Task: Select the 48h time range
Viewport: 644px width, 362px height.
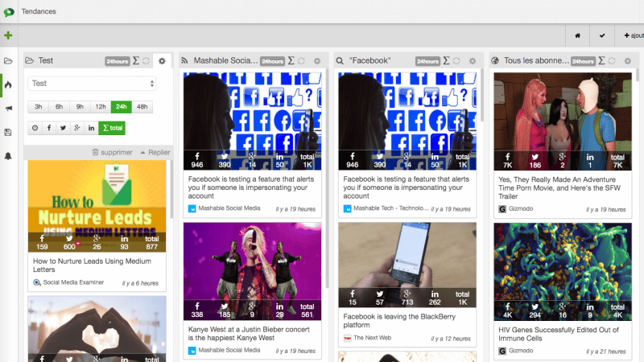Action: tap(142, 107)
